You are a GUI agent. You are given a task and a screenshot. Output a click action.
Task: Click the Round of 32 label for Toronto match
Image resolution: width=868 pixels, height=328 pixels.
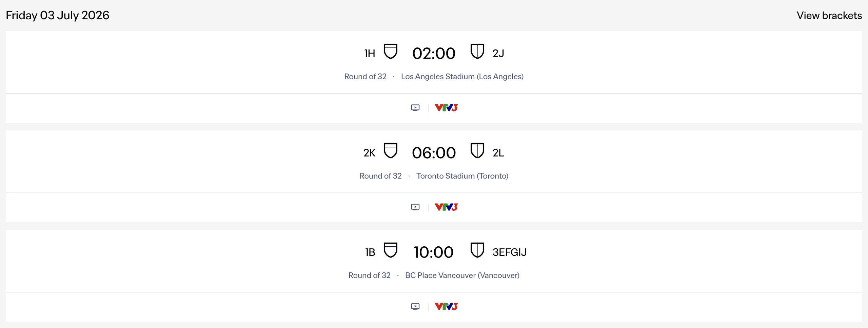pyautogui.click(x=380, y=176)
